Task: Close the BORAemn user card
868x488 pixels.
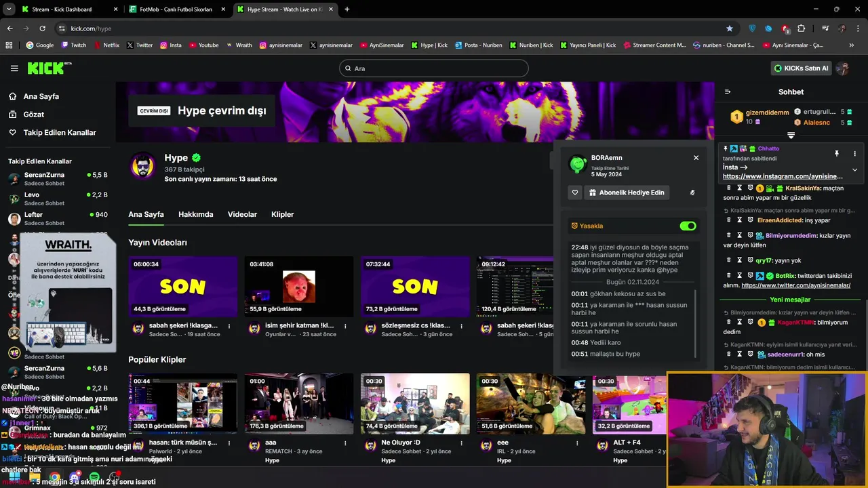Action: [x=696, y=158]
